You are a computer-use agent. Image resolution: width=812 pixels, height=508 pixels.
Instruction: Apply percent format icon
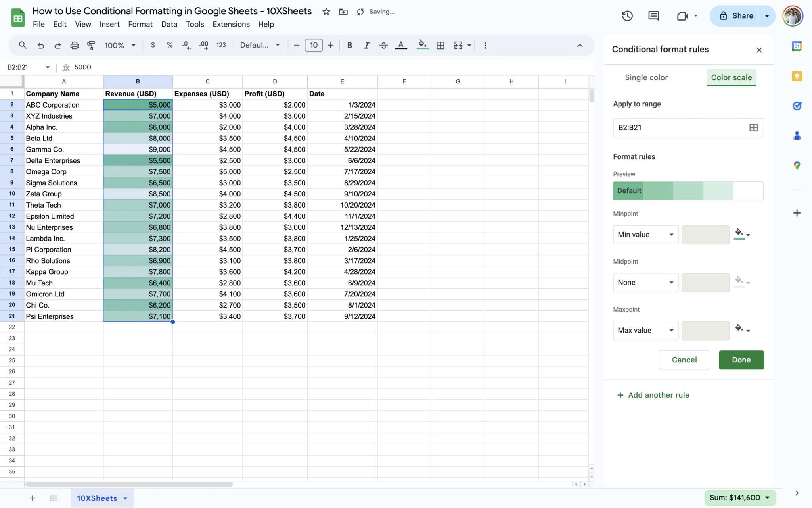170,45
